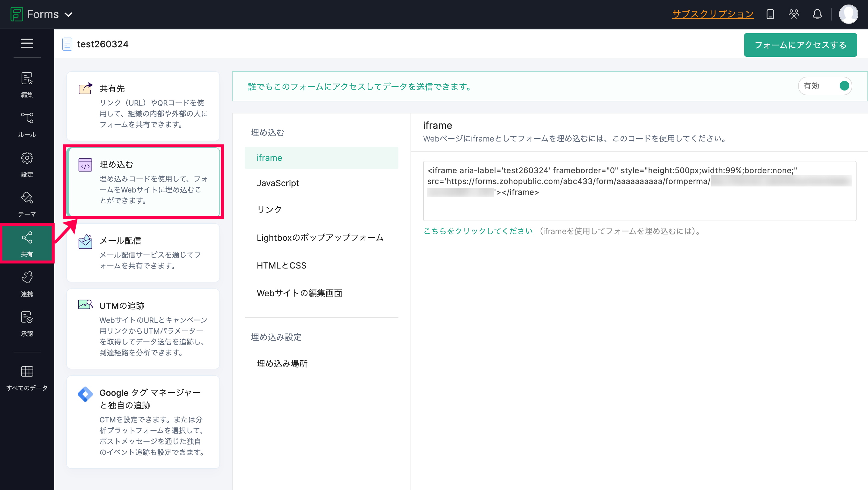The width and height of the screenshot is (868, 490).
Task: Open the サブスクリプション link
Action: click(x=713, y=14)
